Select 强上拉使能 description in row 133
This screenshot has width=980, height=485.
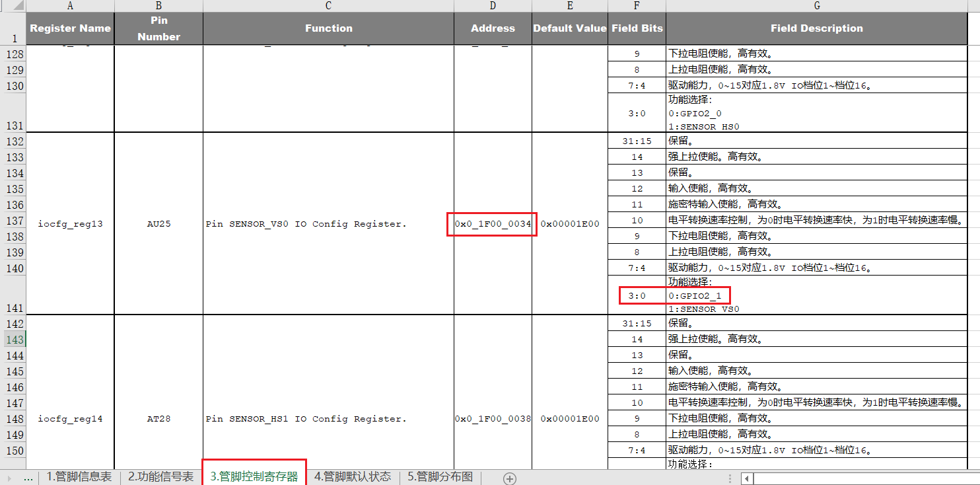pos(817,157)
